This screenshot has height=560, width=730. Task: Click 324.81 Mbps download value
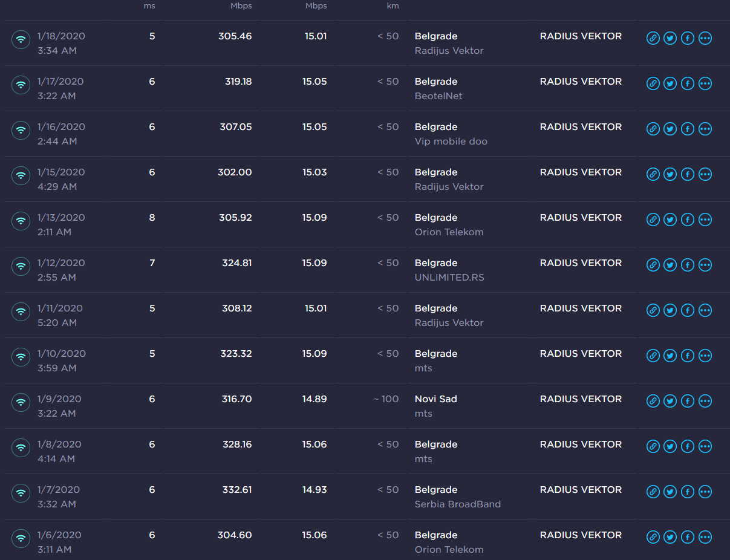pyautogui.click(x=236, y=263)
